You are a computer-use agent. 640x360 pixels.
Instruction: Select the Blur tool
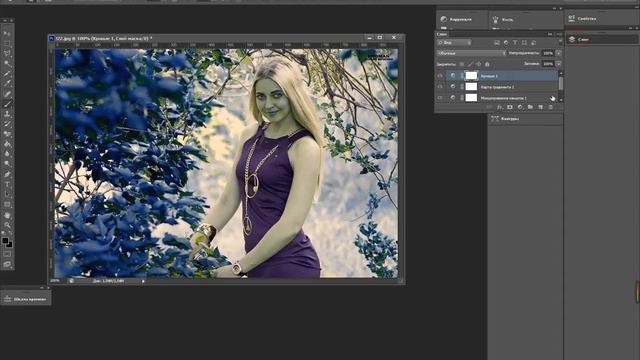(7, 154)
